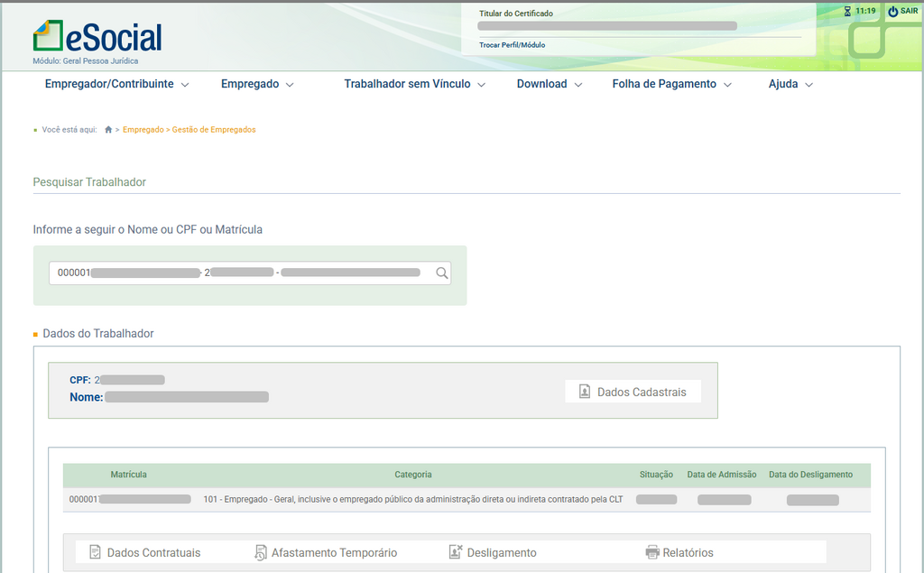Click Gestão de Empregados breadcrumb link
924x573 pixels.
tap(214, 130)
